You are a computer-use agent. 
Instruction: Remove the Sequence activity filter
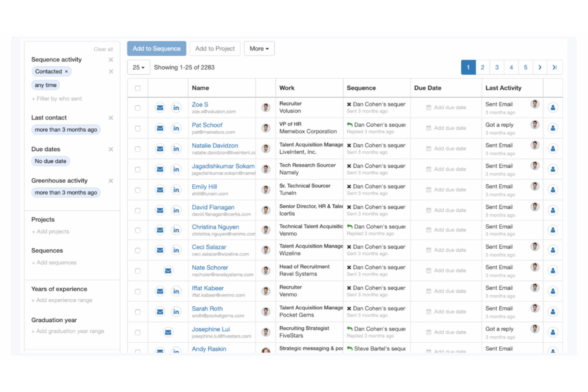pyautogui.click(x=111, y=60)
